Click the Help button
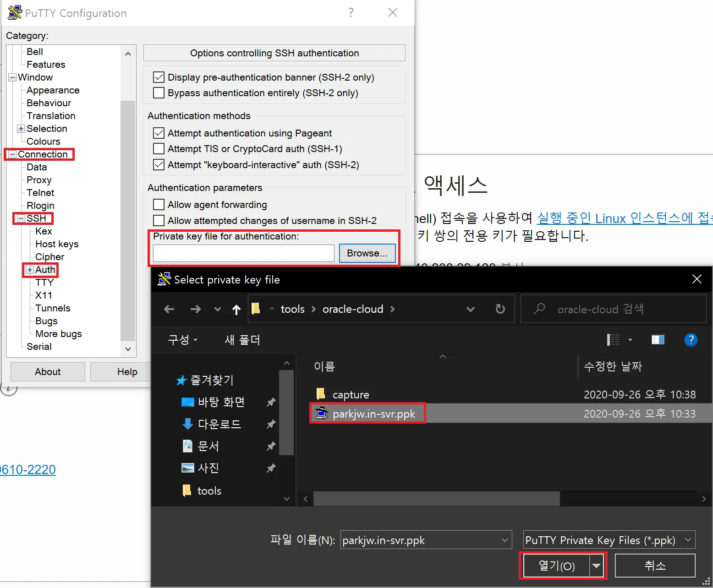Viewport: 713px width, 588px height. (x=121, y=372)
